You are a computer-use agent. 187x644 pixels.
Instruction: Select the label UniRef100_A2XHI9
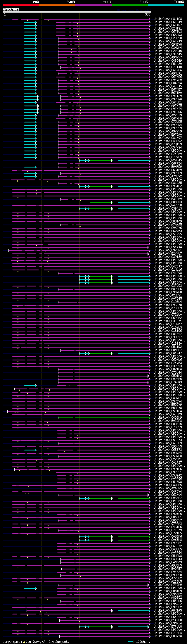point(168,115)
